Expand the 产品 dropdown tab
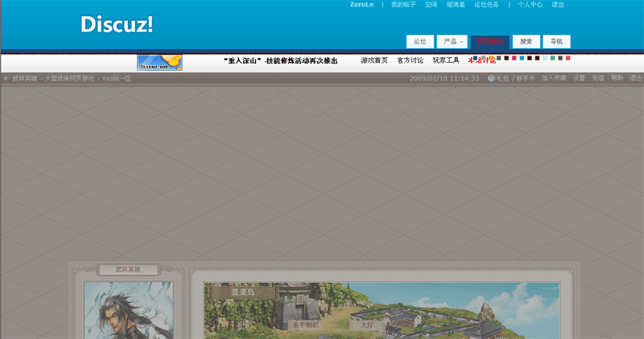644x339 pixels. [x=452, y=42]
